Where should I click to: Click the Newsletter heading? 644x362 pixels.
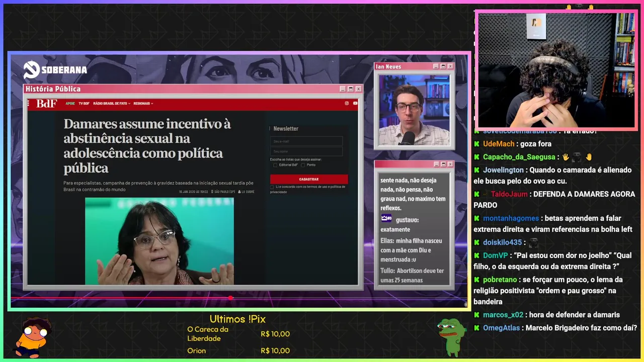[x=286, y=129]
